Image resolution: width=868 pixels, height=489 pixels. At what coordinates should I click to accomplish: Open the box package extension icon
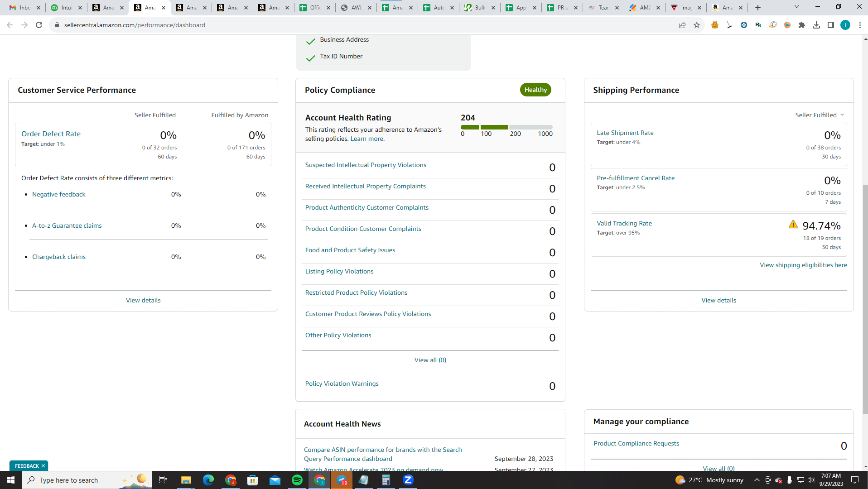coord(773,25)
